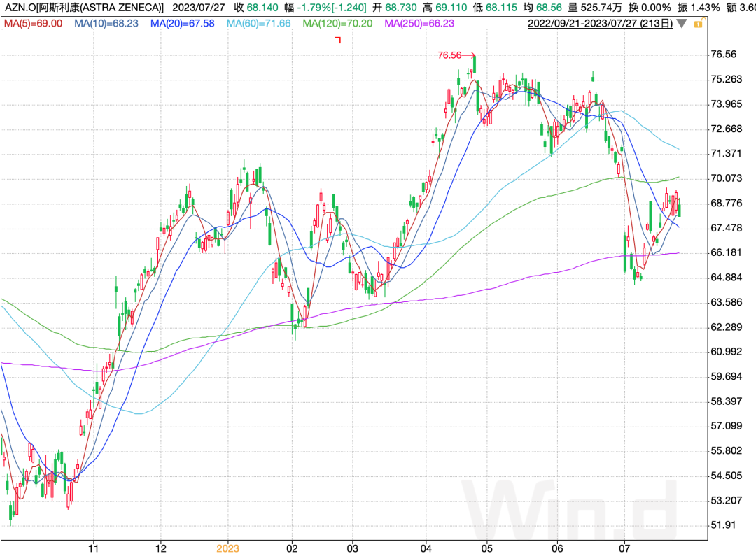Click the 71.371 price axis label
The height and width of the screenshot is (556, 756).
pos(727,154)
